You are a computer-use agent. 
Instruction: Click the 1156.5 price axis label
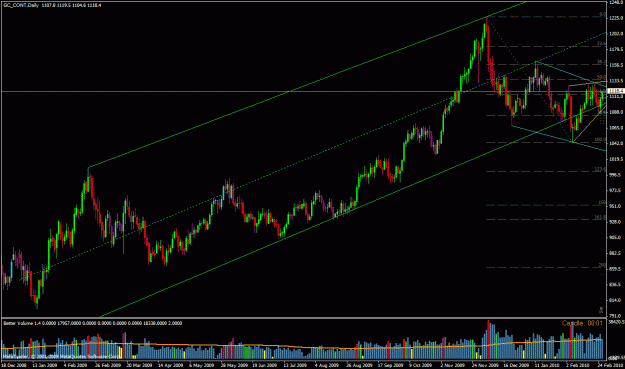[x=616, y=65]
